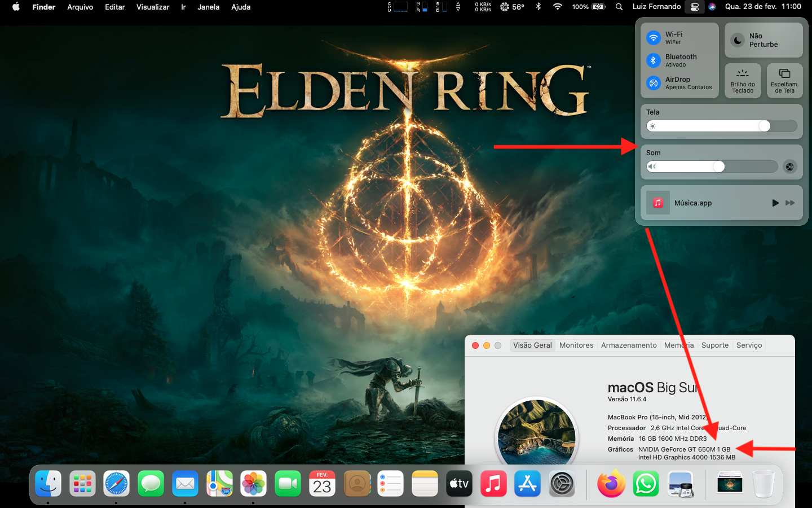
Task: Click the memory monitor MEM menu bar item
Action: 422,7
